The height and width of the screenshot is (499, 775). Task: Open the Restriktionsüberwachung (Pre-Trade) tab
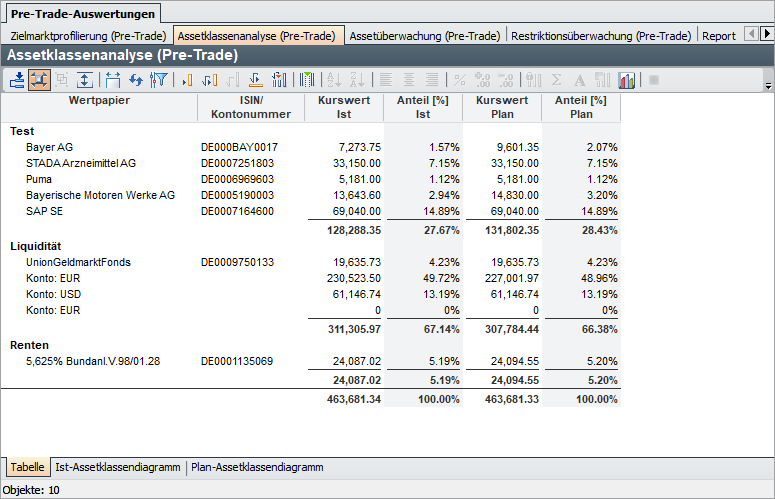point(600,36)
